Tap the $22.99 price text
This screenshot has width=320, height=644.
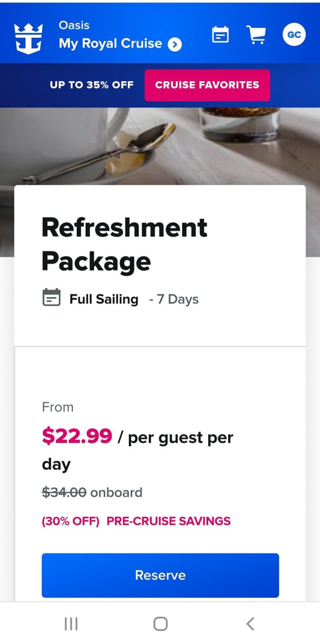pos(77,437)
